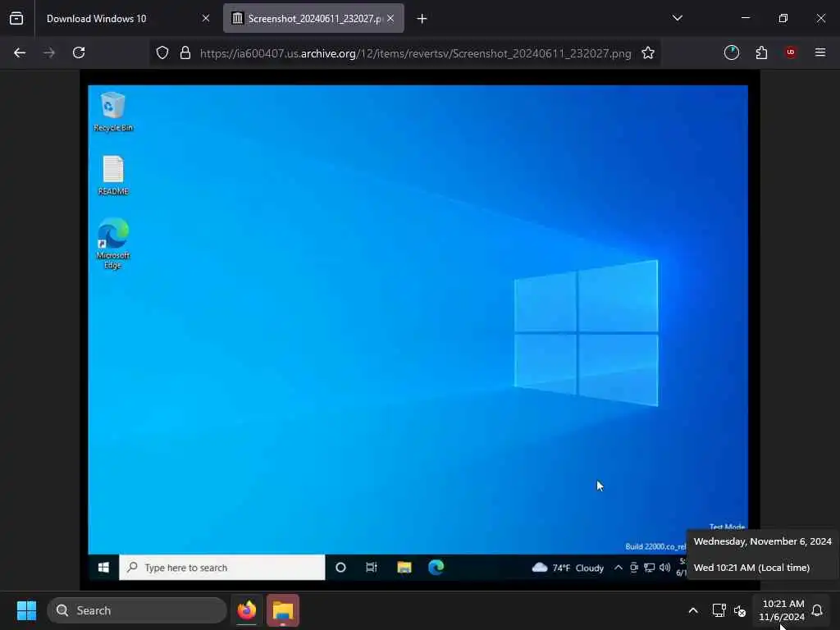Viewport: 840px width, 630px height.
Task: Reload the current page
Action: [x=79, y=53]
